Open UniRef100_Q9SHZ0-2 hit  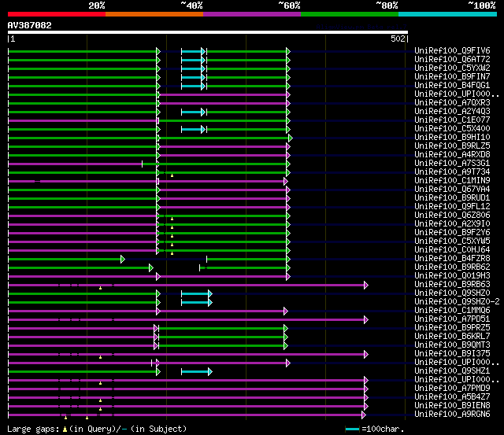[457, 301]
